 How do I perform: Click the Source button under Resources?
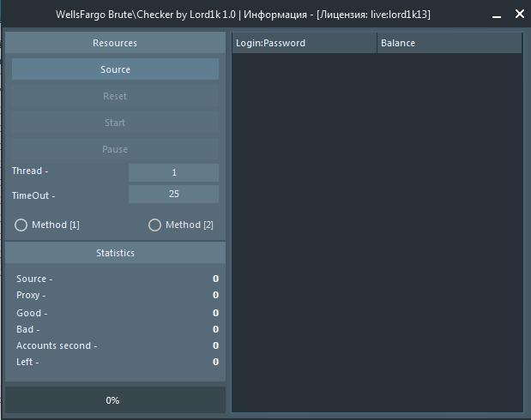coord(115,69)
